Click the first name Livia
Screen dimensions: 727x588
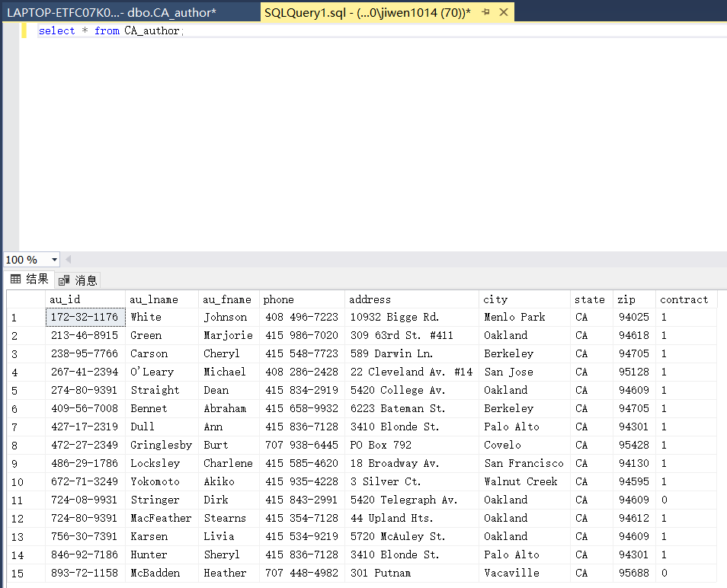(219, 536)
